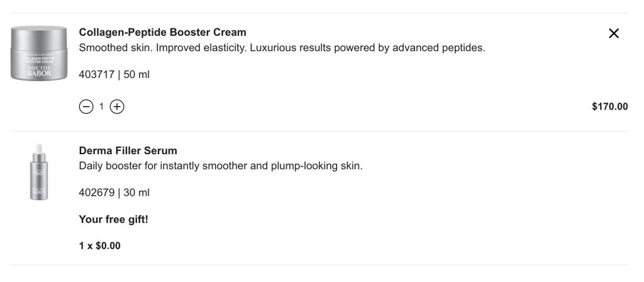Open the Collagen-Peptide Booster Cream jar image
This screenshot has width=644, height=282.
(39, 53)
